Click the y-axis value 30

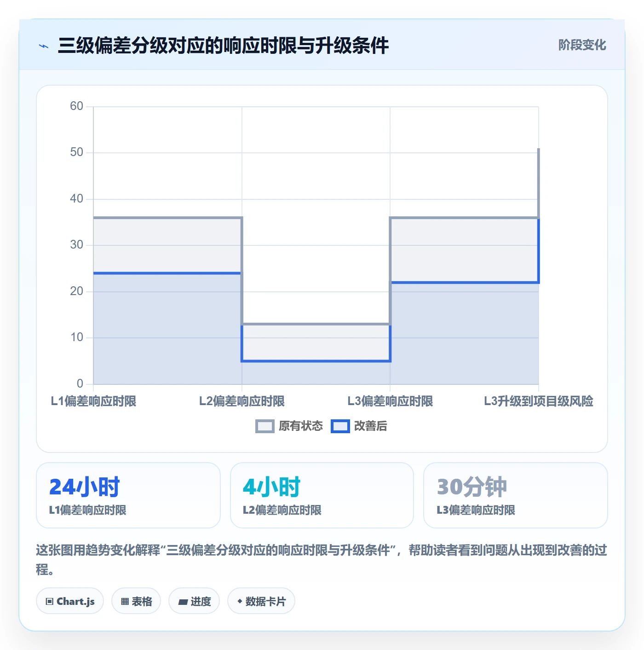77,245
